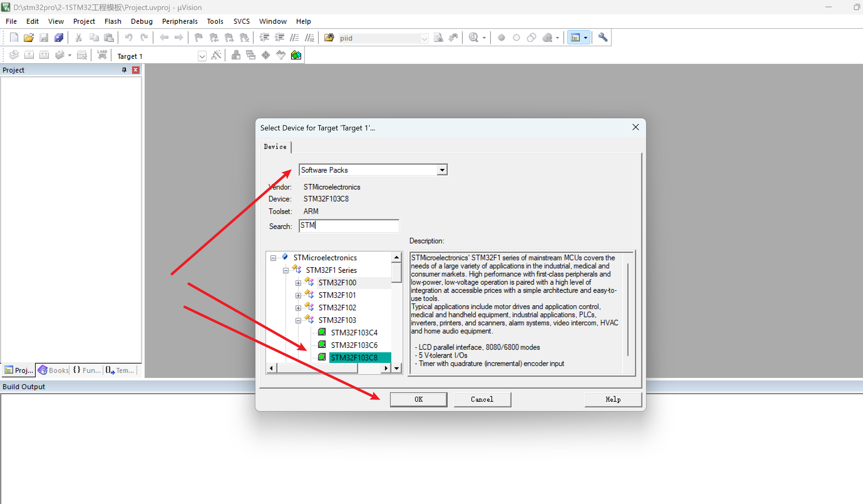This screenshot has height=504, width=863.
Task: Select STM32F103C6 in device tree
Action: (x=354, y=345)
